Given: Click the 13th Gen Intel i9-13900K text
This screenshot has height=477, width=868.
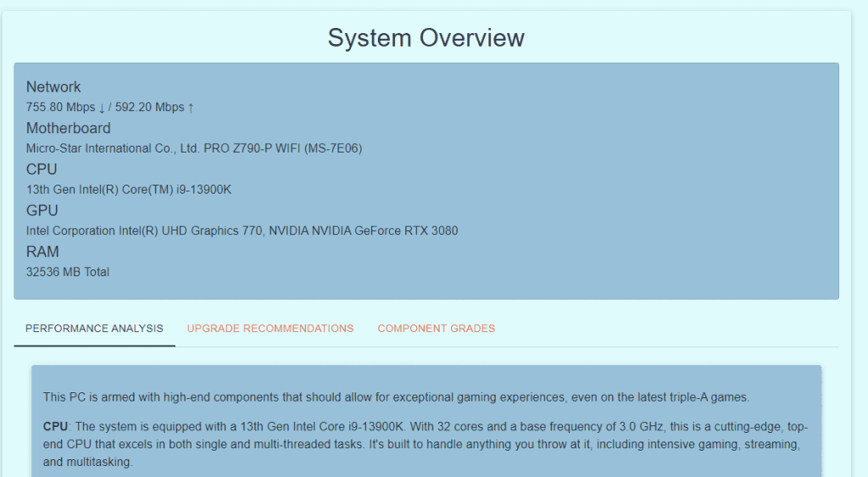Looking at the screenshot, I should coord(128,190).
